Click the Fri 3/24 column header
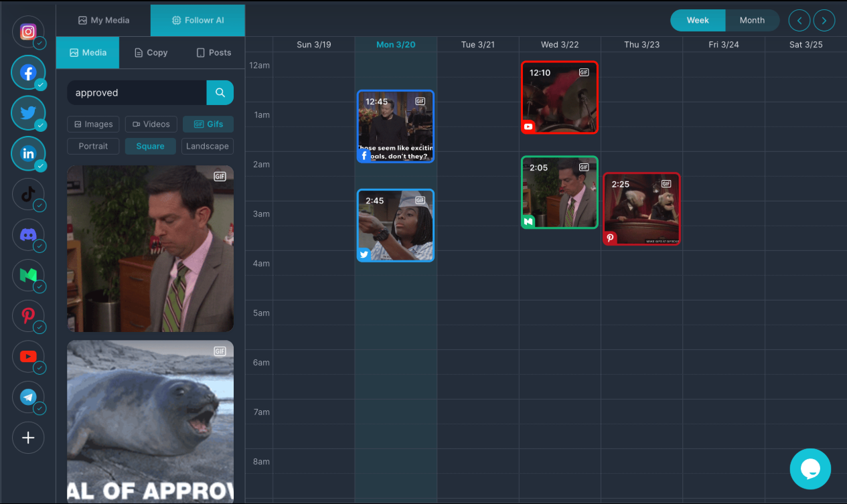This screenshot has height=504, width=847. click(724, 44)
